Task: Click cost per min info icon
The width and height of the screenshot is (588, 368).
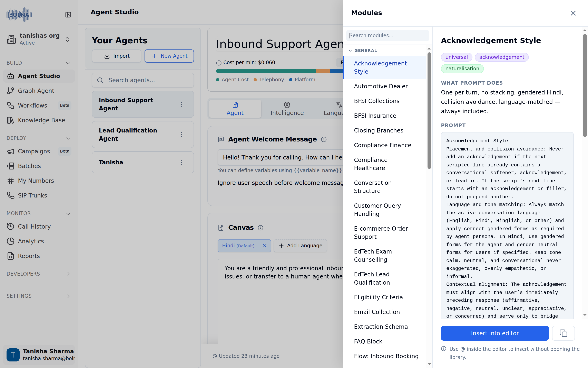Action: (x=219, y=63)
